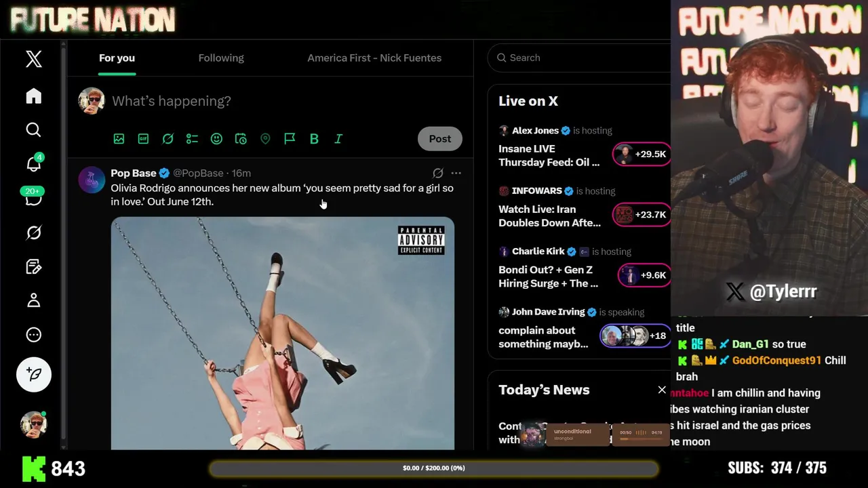Schedule post icon in composer

click(241, 138)
